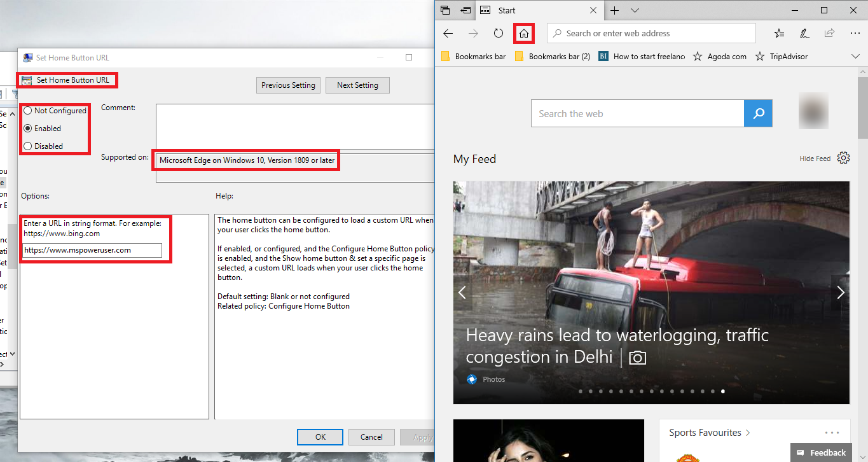This screenshot has height=462, width=868.
Task: Click the Edge home button
Action: coord(524,33)
